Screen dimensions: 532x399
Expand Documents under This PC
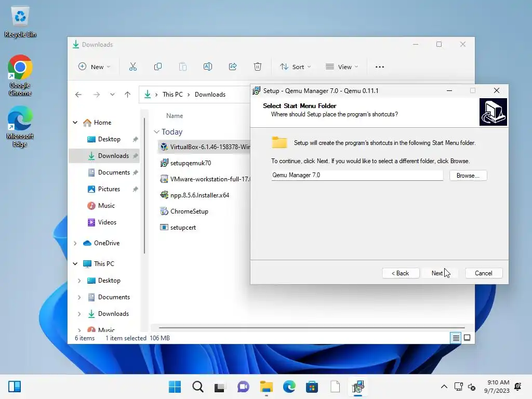(79, 297)
